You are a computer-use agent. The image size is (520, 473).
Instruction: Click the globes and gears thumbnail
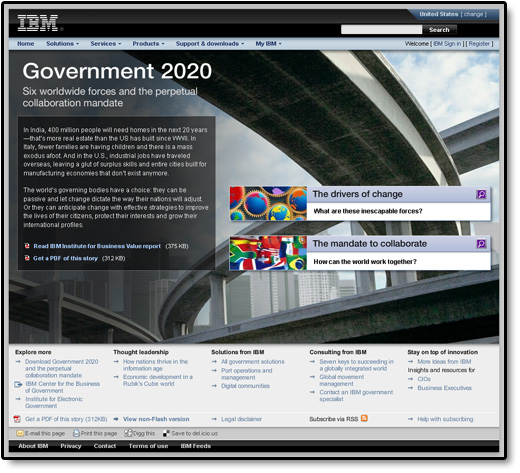[268, 203]
